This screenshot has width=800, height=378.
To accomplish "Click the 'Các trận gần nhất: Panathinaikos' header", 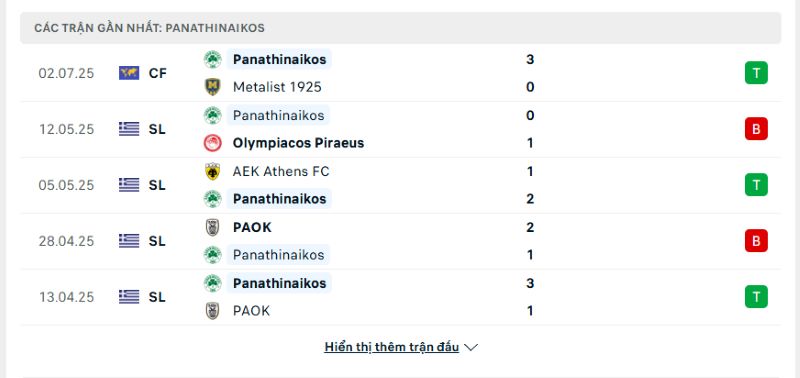I will [x=149, y=28].
